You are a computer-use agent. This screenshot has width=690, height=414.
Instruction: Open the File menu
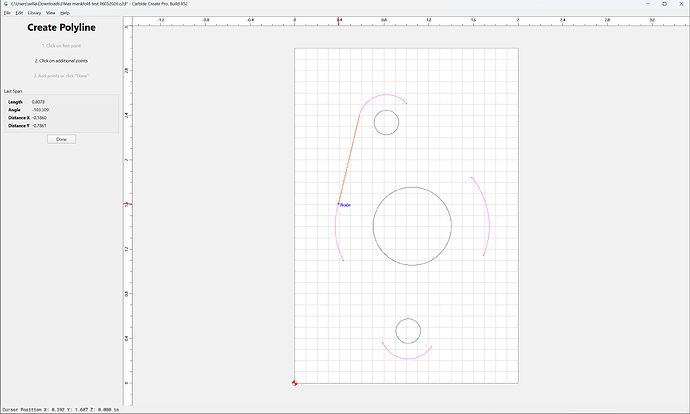[7, 13]
